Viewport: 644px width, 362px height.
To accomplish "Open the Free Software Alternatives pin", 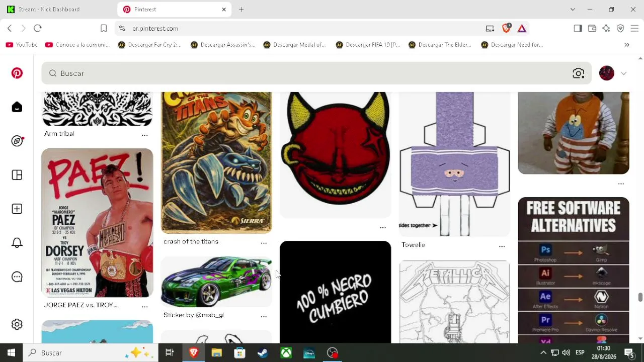I will click(574, 270).
